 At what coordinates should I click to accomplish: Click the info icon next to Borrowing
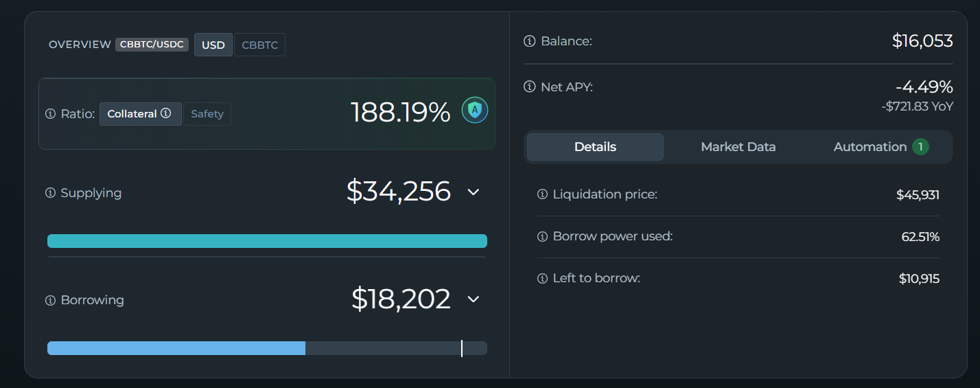[x=50, y=300]
